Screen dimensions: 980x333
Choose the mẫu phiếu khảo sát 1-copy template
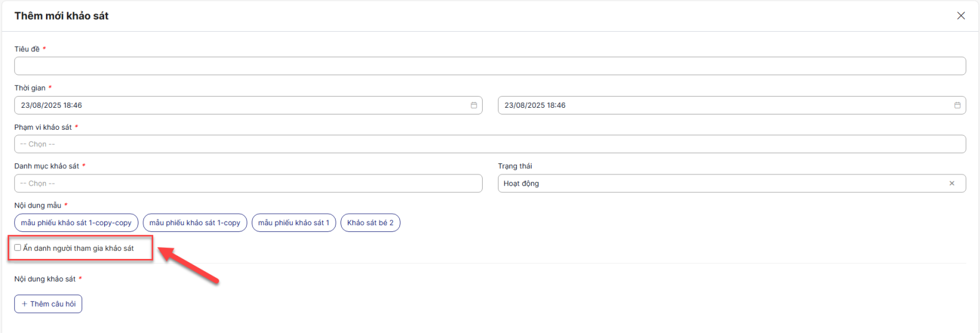[195, 223]
